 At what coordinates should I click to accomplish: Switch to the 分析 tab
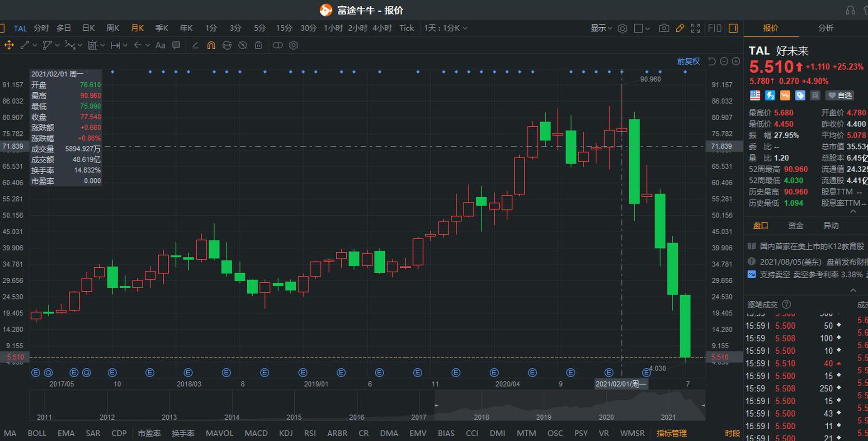[826, 28]
